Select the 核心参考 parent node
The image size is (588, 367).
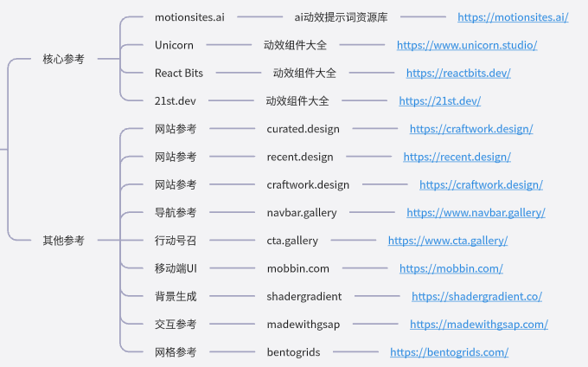(x=63, y=59)
